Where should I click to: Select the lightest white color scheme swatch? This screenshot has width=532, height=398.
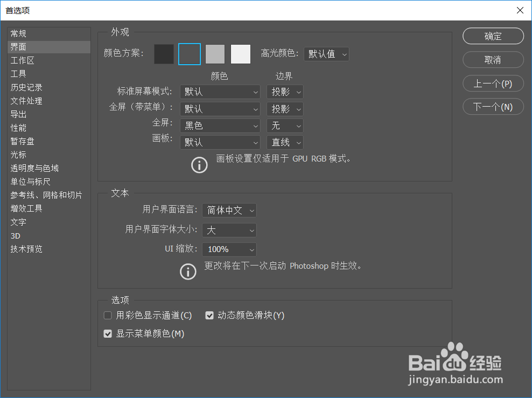[241, 54]
